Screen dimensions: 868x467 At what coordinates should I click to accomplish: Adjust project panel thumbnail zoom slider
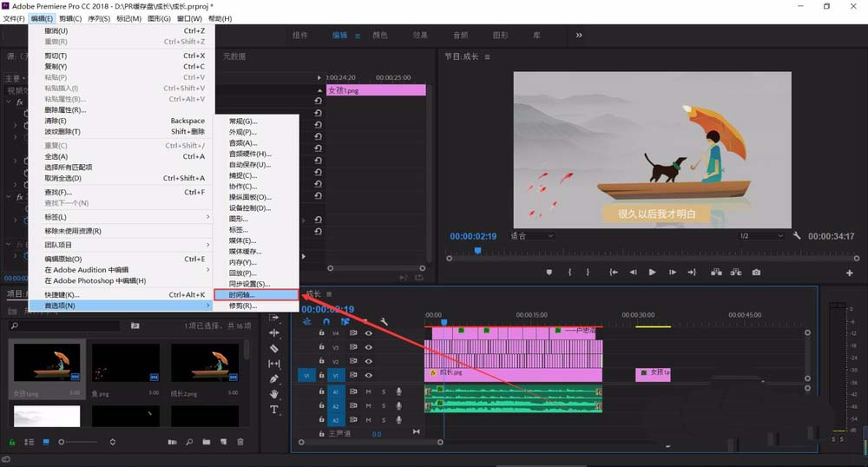(x=77, y=442)
